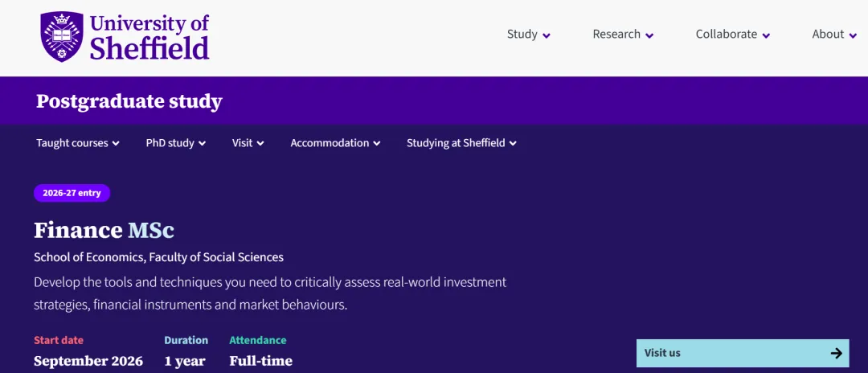Open the PhD study dropdown

(175, 143)
